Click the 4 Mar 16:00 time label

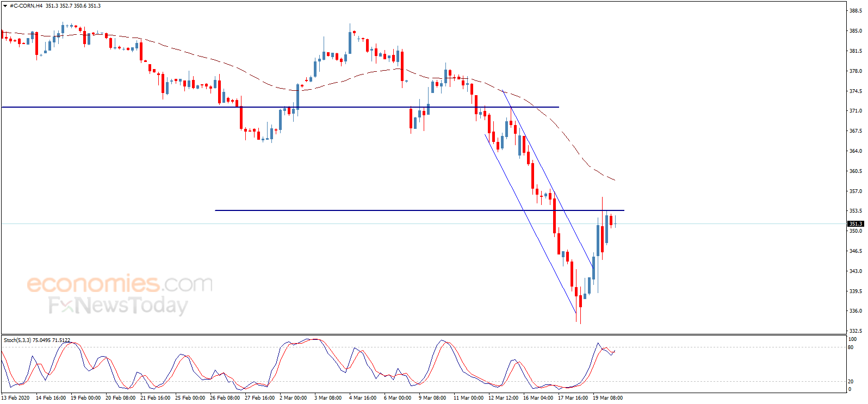pyautogui.click(x=363, y=398)
